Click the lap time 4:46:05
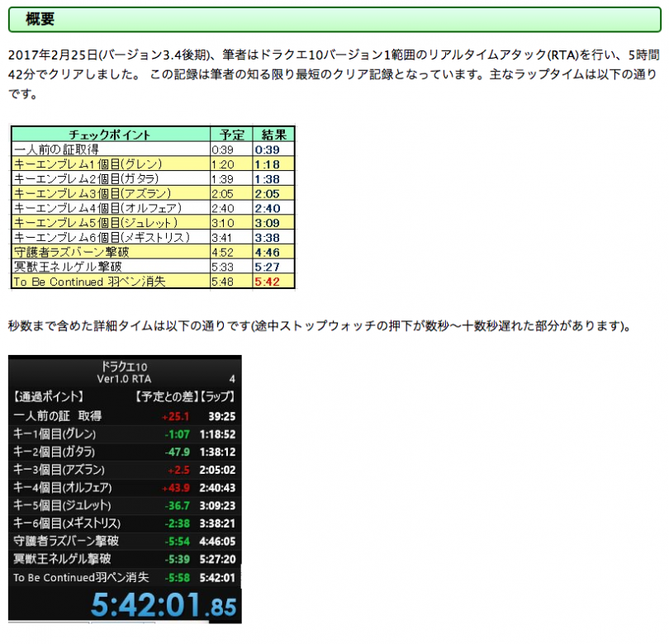Viewport: 669px width, 644px height. coord(217,542)
